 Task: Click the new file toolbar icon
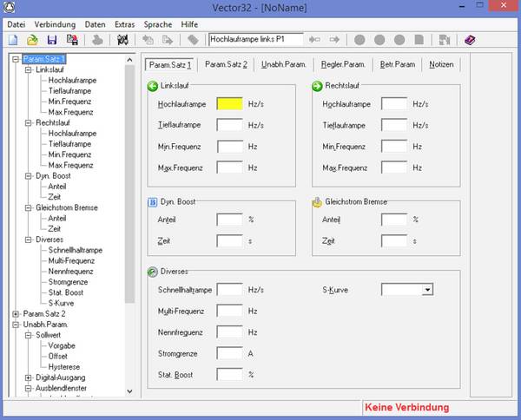tap(13, 40)
